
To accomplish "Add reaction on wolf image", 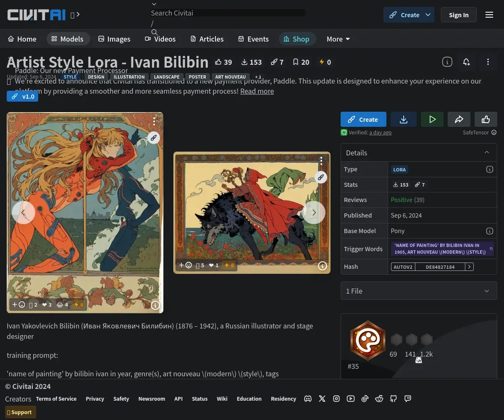I will (185, 265).
